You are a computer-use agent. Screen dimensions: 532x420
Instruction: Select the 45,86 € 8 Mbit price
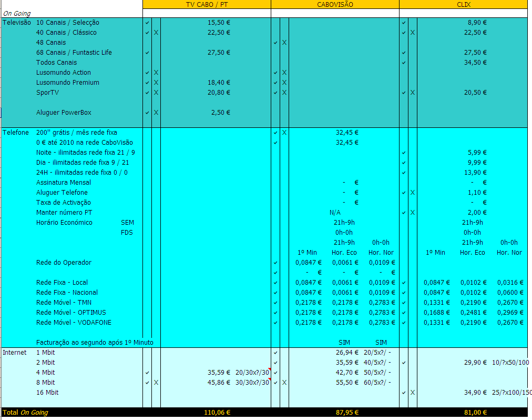coord(219,382)
